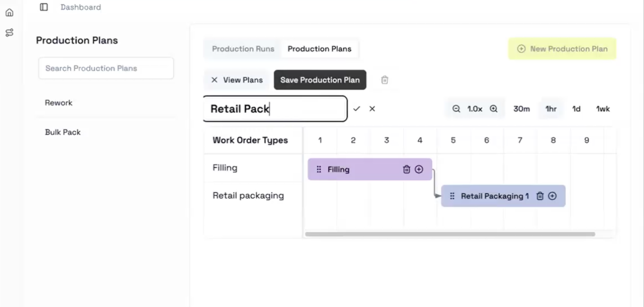Add a step after the Filling block
This screenshot has width=644, height=307.
tap(419, 169)
